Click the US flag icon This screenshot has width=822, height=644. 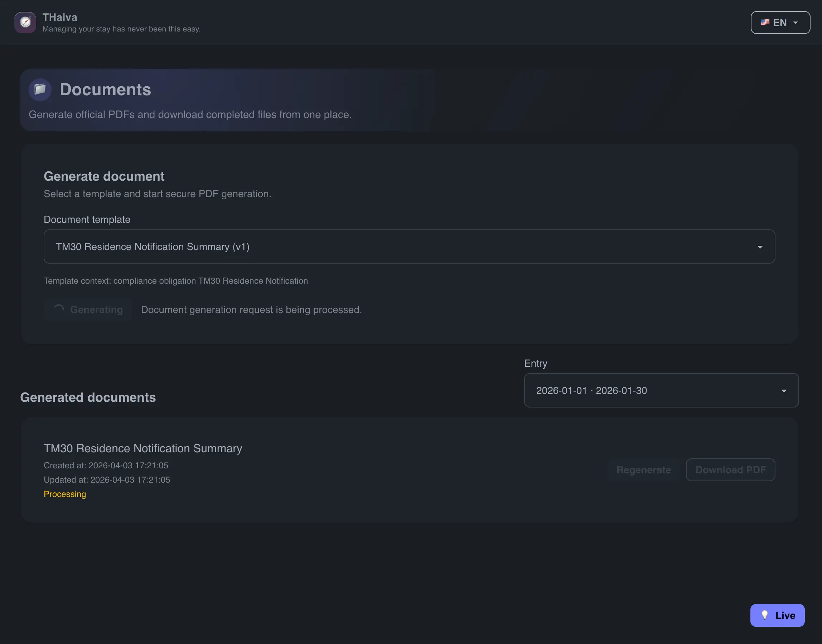coord(765,22)
